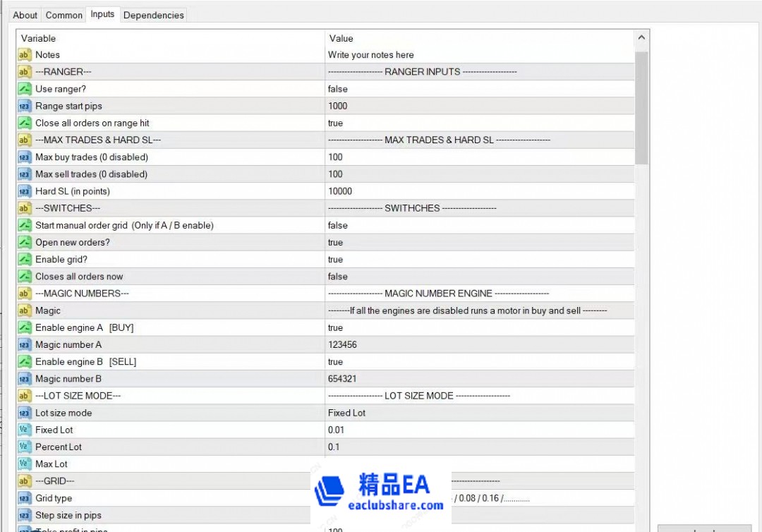Click the double icon beside Fixed Lot
The image size is (762, 532).
(x=25, y=430)
